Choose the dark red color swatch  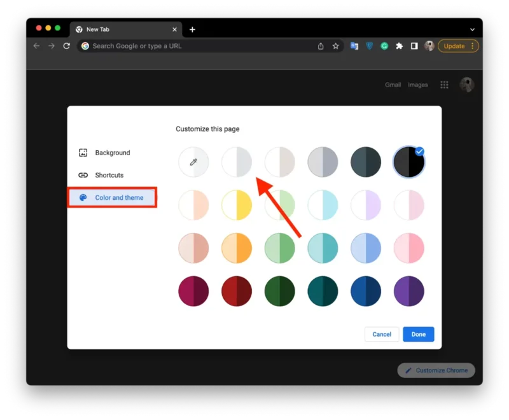pos(237,291)
